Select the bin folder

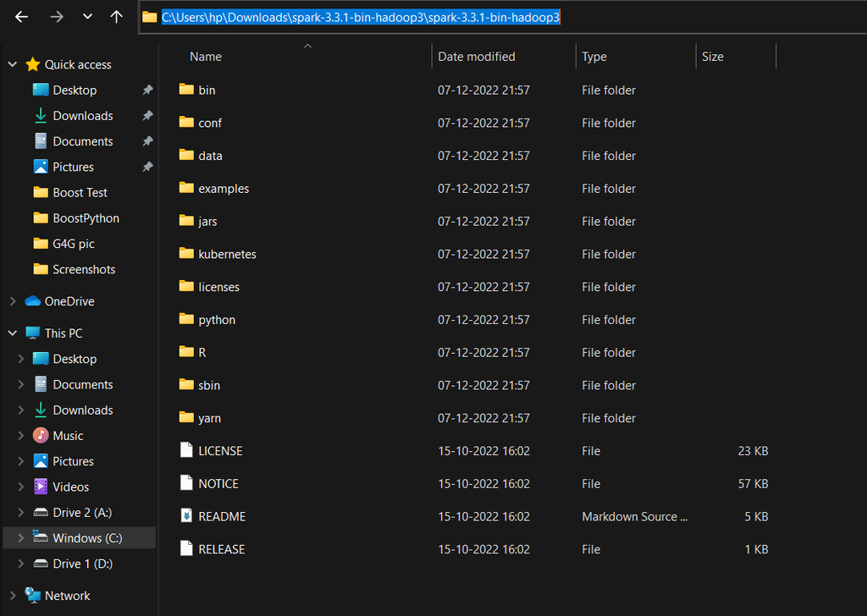point(207,90)
